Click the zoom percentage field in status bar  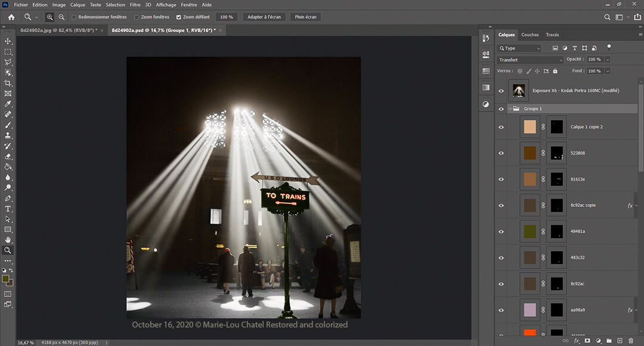[x=26, y=342]
